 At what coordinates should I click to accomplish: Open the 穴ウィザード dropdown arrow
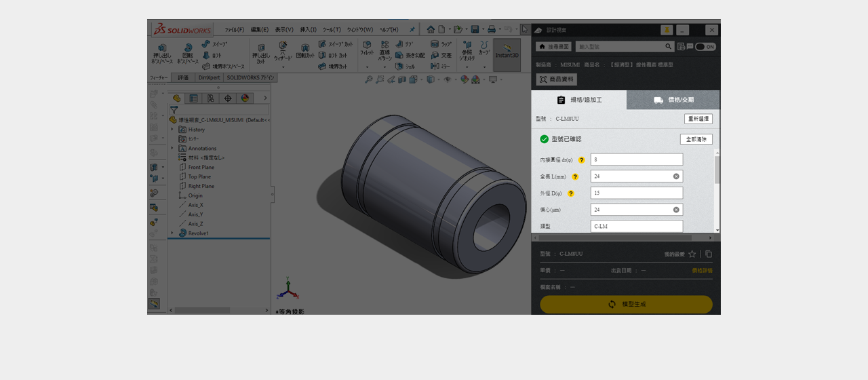(x=283, y=67)
